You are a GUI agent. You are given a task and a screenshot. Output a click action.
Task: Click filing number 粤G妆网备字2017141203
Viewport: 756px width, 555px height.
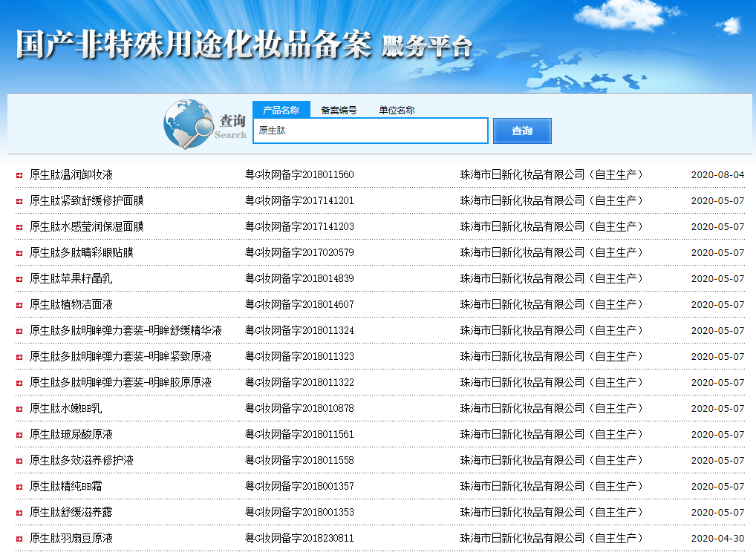[299, 226]
